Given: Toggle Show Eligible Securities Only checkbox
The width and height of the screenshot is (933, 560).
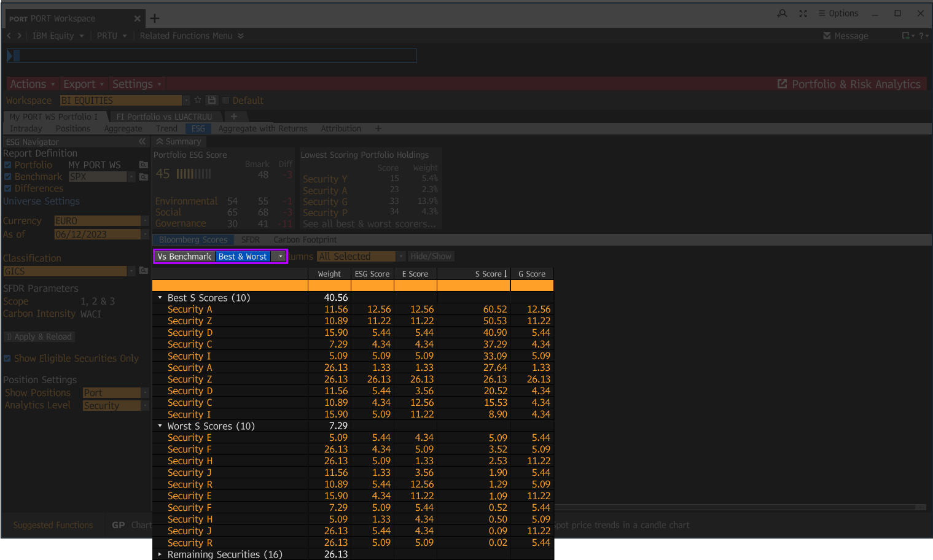Looking at the screenshot, I should tap(7, 359).
